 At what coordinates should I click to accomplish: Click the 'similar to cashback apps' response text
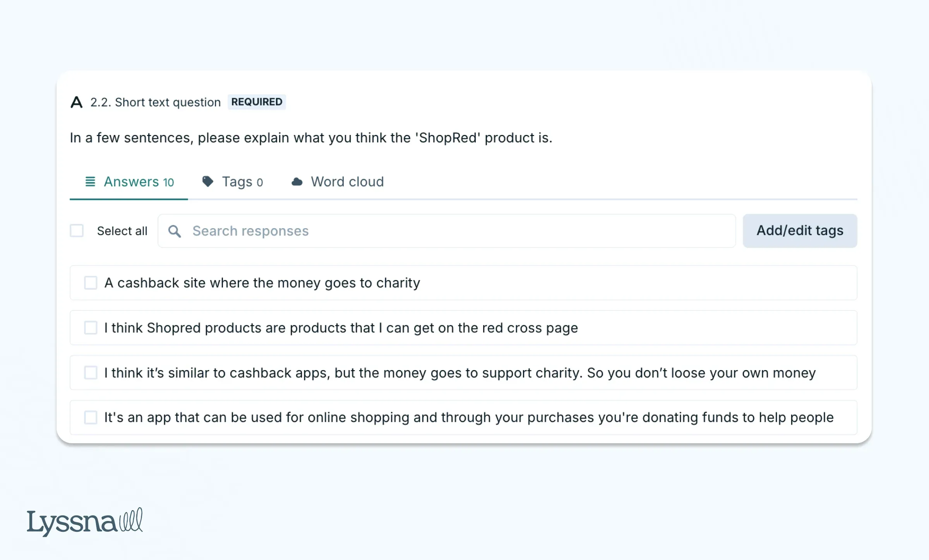[x=460, y=373]
